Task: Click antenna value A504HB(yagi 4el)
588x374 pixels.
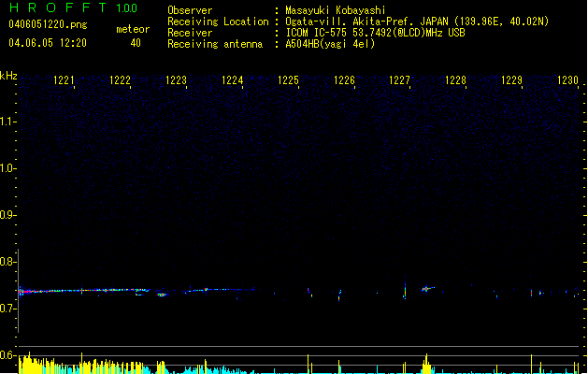Action: [330, 44]
